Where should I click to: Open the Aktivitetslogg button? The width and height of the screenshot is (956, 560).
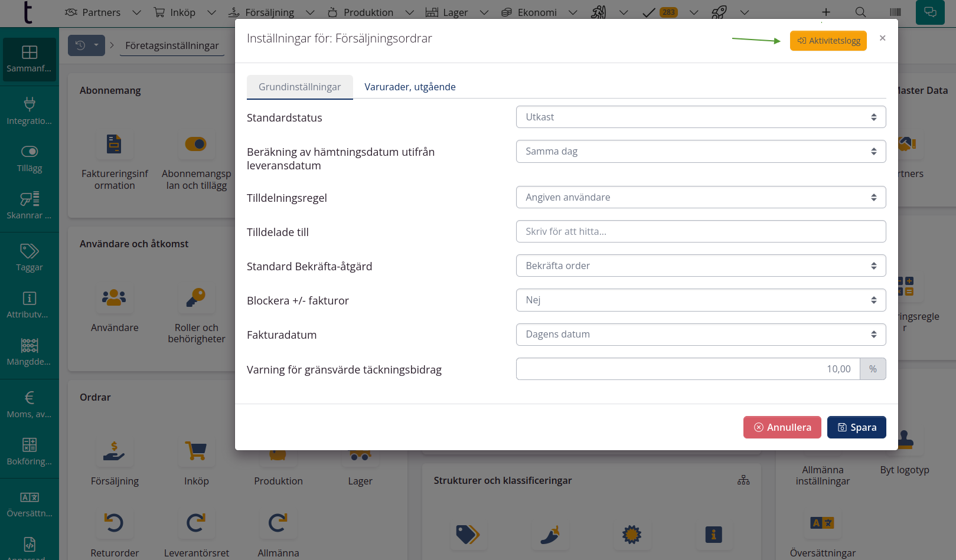[828, 41]
